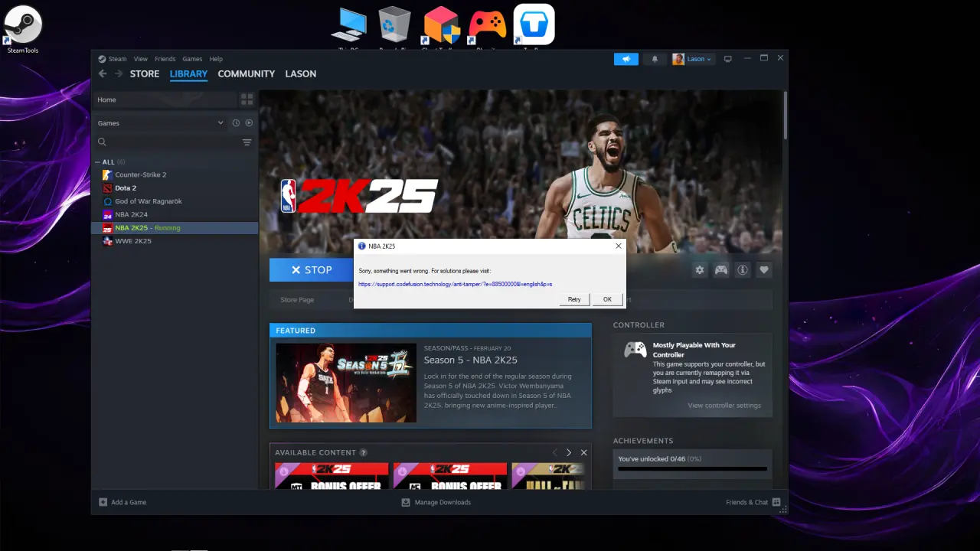Dismiss the Available Content section
This screenshot has width=980, height=551.
pos(583,452)
